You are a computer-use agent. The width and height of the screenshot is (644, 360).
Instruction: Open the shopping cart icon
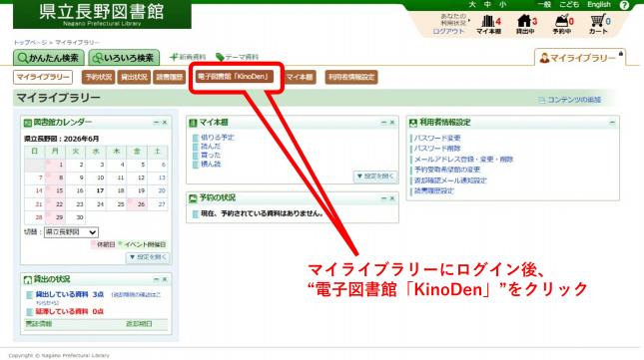(x=599, y=24)
